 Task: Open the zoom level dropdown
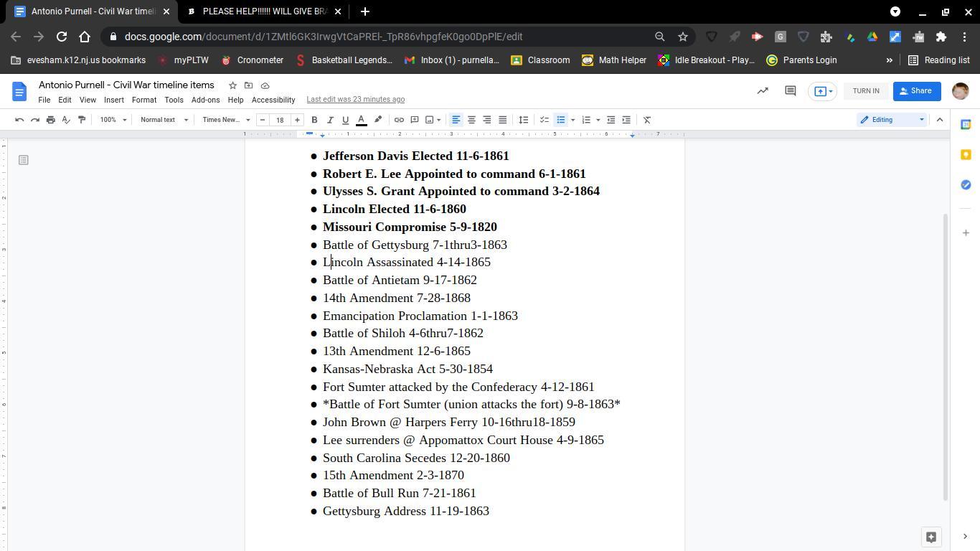click(x=113, y=120)
